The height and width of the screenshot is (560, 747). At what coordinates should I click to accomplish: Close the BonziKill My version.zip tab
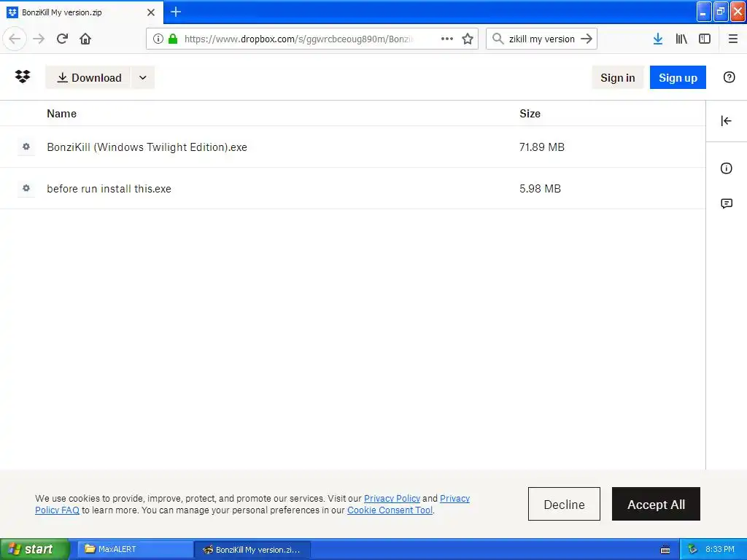[x=150, y=12]
